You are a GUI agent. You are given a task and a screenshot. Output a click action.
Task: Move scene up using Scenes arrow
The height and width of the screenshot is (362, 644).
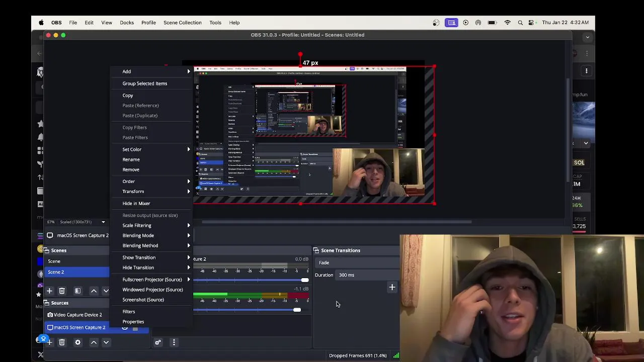pos(94,291)
